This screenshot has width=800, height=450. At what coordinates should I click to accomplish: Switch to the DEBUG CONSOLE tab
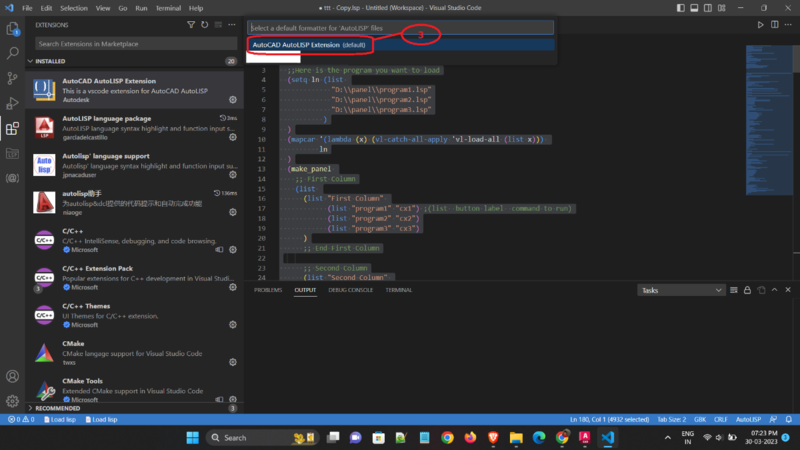click(x=350, y=290)
